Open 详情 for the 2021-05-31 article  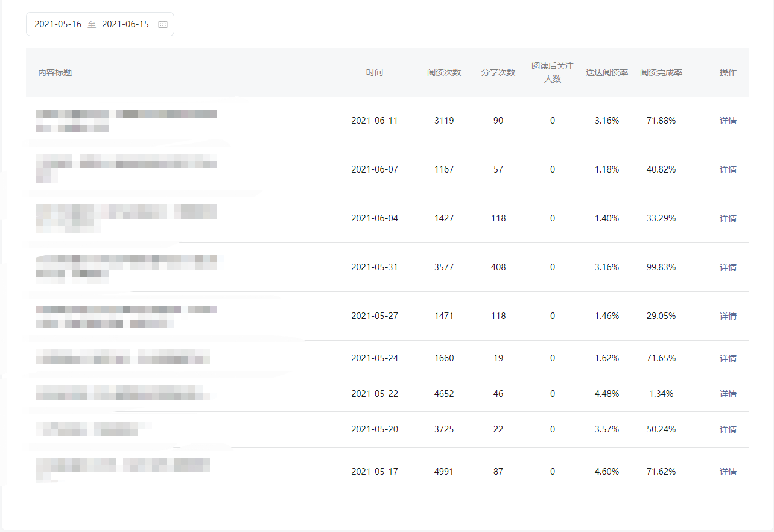(728, 267)
